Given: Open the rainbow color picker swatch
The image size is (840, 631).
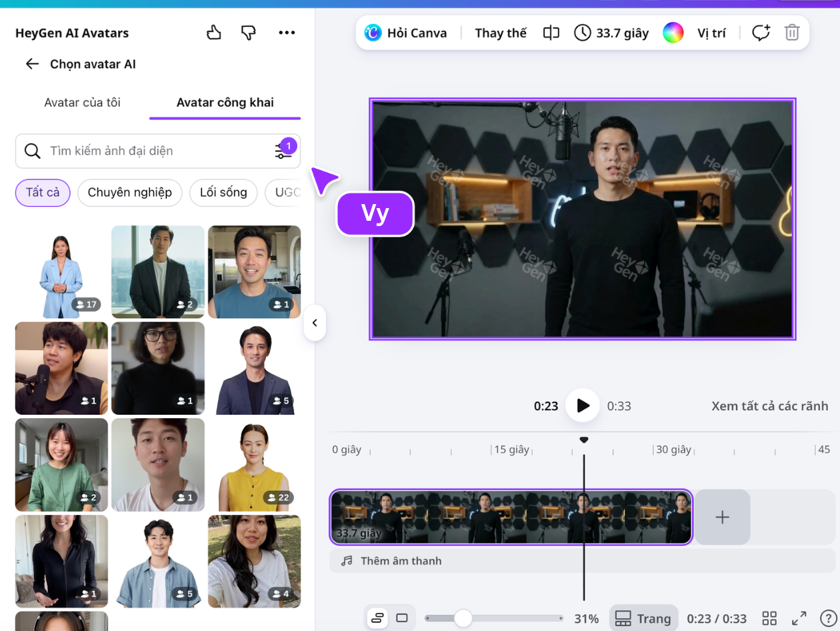Looking at the screenshot, I should pos(673,33).
